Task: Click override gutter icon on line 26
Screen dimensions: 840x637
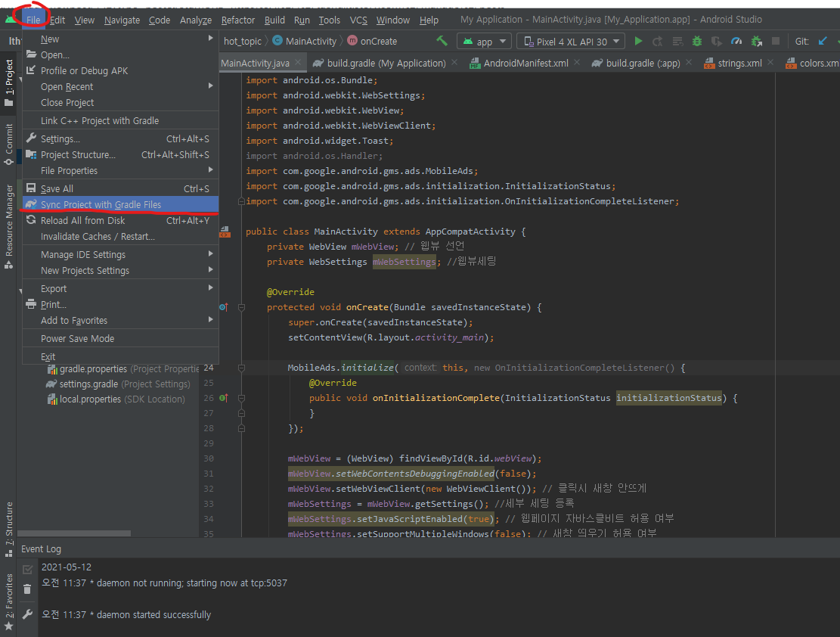Action: (x=223, y=398)
